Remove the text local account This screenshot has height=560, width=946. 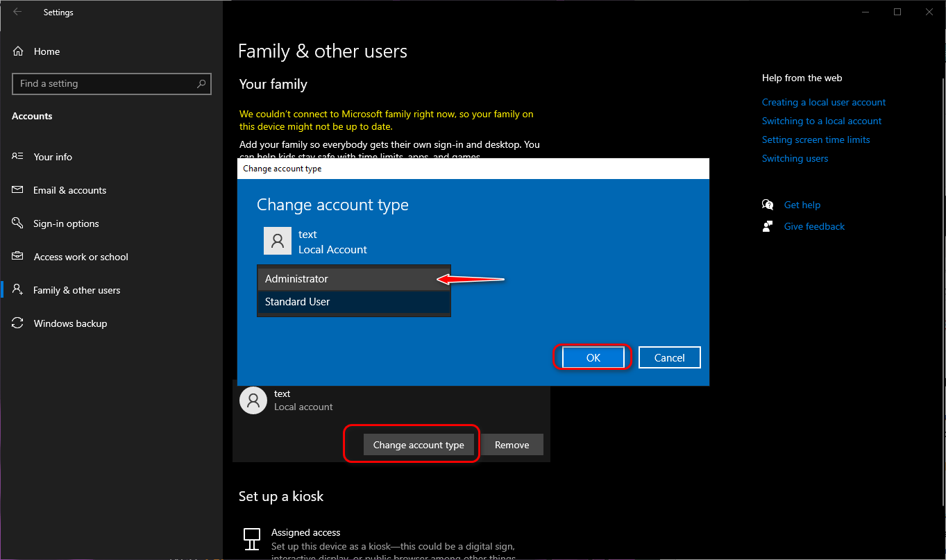[512, 445]
